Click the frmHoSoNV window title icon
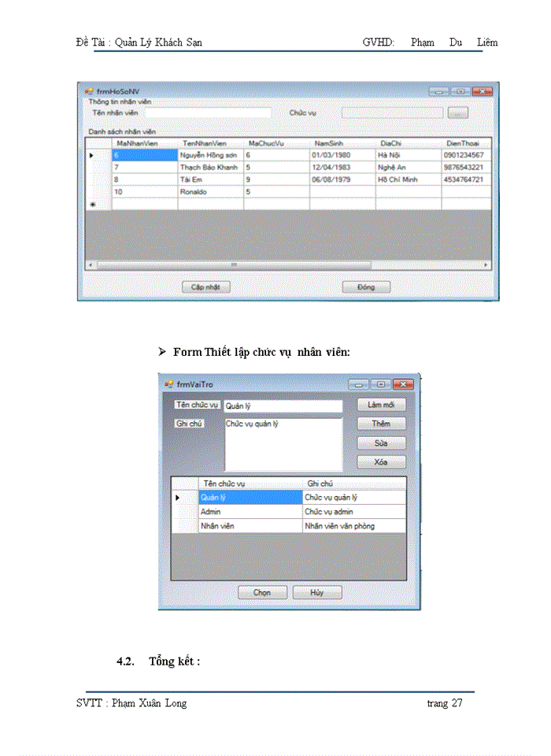Screen dimensions: 551x756 [x=88, y=91]
